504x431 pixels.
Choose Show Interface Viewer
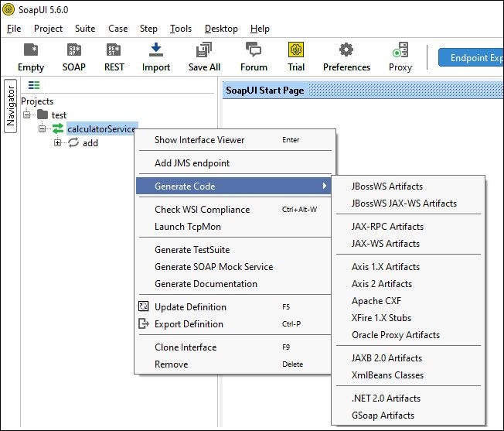click(x=235, y=140)
